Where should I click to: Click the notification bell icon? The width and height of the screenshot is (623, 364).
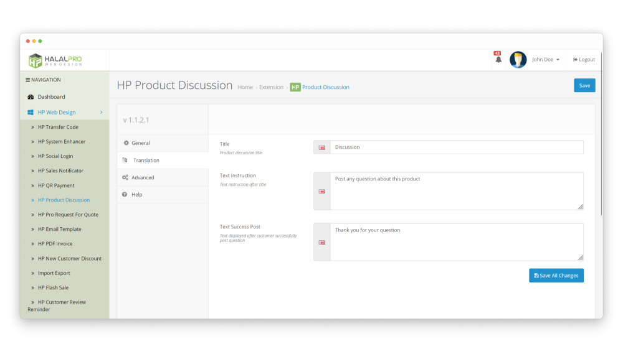pos(498,60)
